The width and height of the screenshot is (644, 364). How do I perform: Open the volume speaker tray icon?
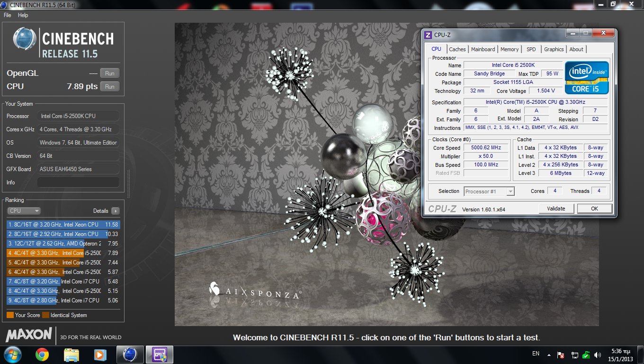[x=599, y=355]
